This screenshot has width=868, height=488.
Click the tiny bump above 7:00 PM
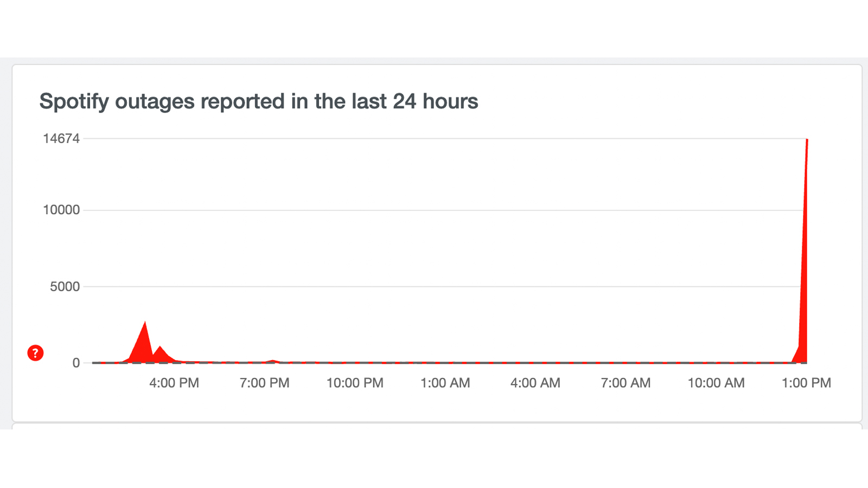(273, 360)
